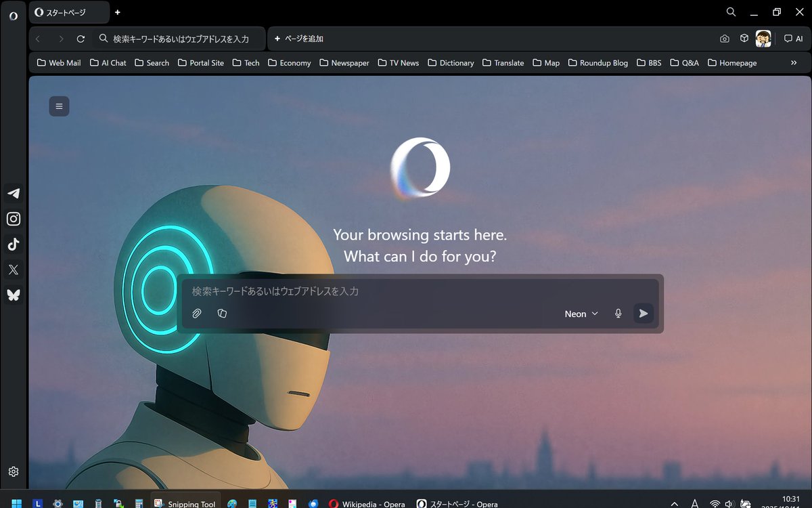Open tab search magnifier icon
Screen dimensions: 812x508
click(731, 12)
